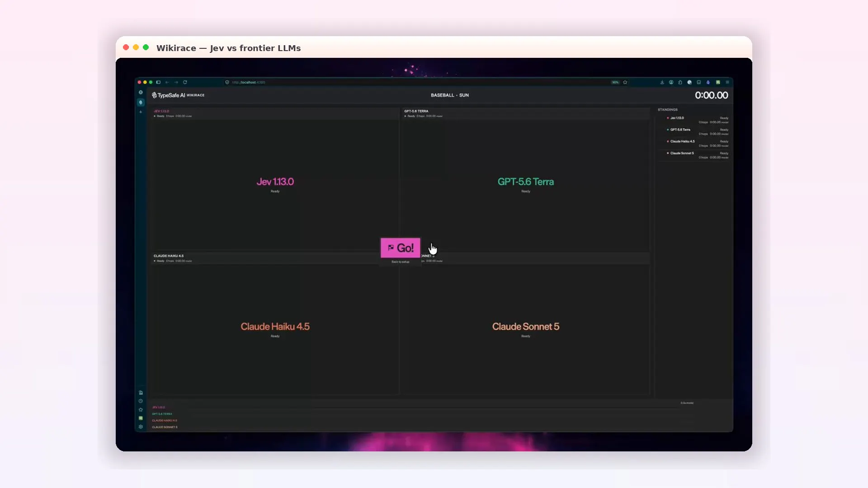Toggle the browser sidebar panel icon
The height and width of the screenshot is (488, 868).
(158, 82)
